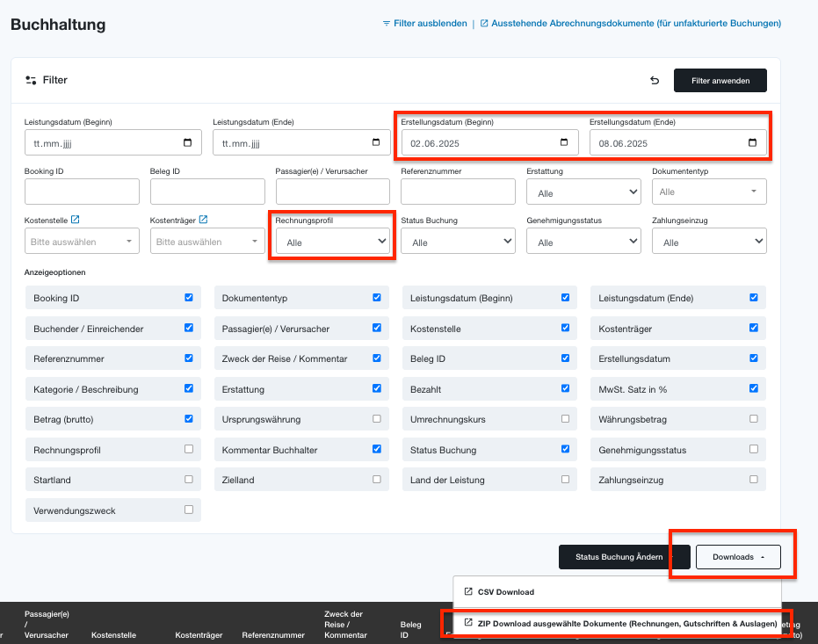This screenshot has height=644, width=818.
Task: Expand the Rechnungsprofil dropdown
Action: [x=333, y=241]
